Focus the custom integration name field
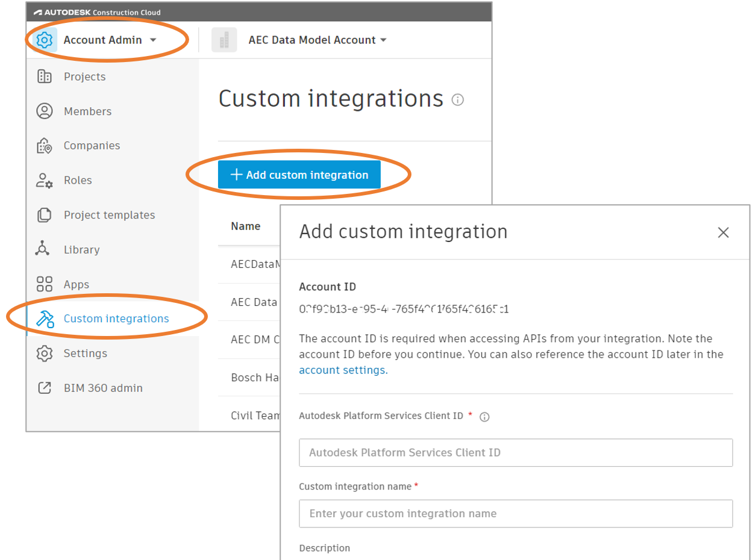The width and height of the screenshot is (753, 560). tap(516, 514)
